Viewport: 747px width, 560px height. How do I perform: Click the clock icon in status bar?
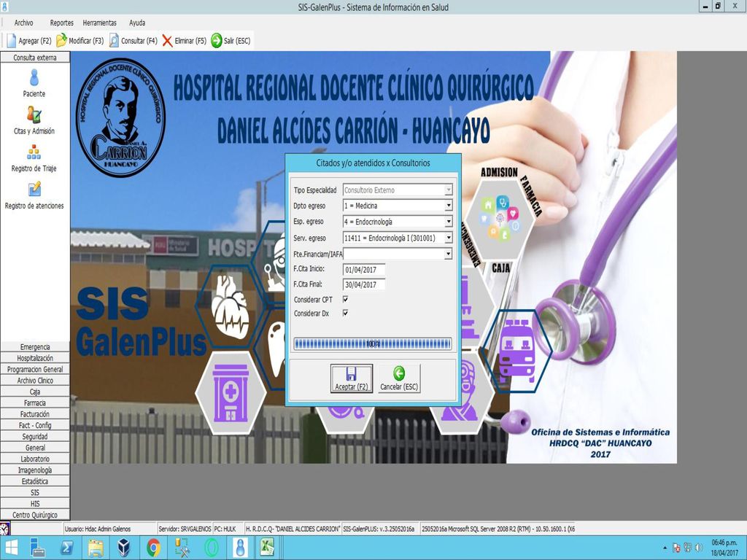tap(5, 529)
